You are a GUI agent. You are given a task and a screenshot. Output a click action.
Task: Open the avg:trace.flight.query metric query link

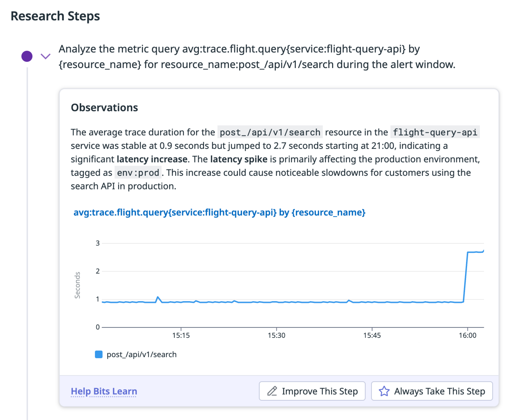(219, 212)
